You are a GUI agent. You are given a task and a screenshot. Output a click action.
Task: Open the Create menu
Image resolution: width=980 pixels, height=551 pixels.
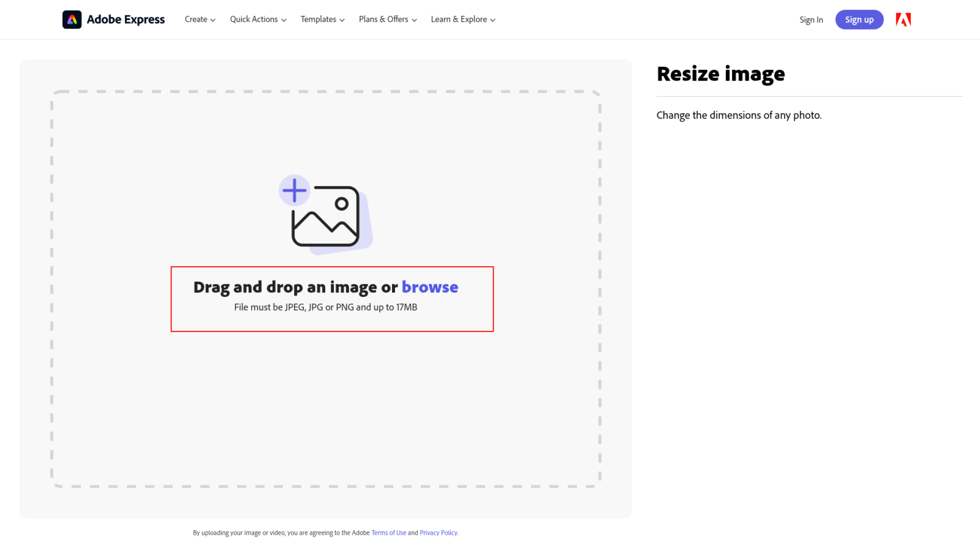pyautogui.click(x=196, y=19)
